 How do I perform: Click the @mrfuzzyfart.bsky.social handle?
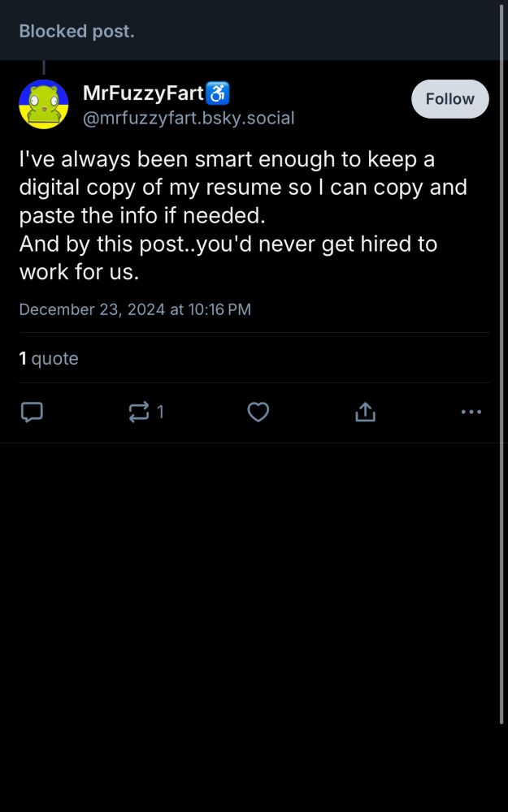coord(189,119)
